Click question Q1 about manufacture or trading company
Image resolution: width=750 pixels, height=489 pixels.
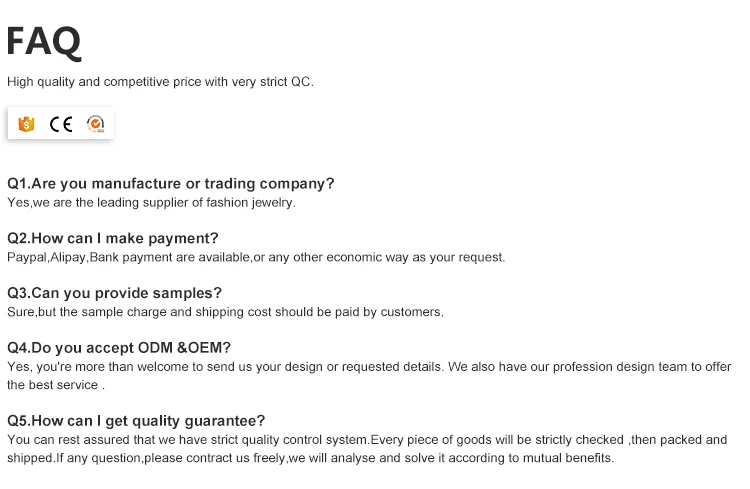pos(171,184)
